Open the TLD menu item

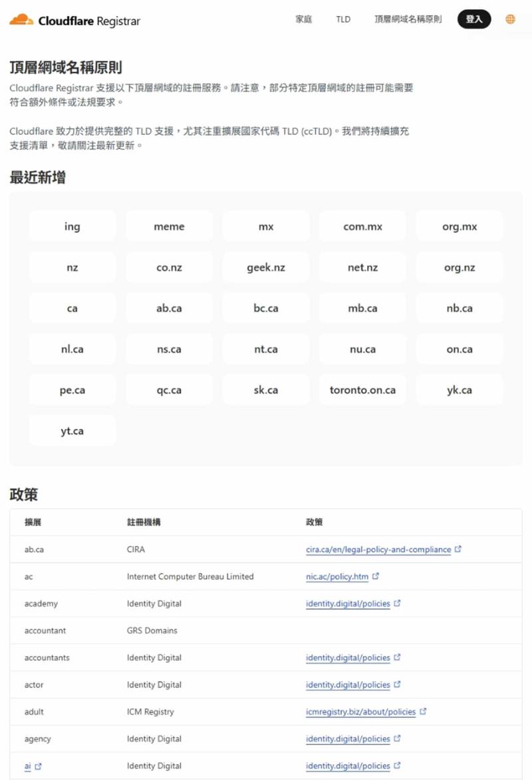[342, 19]
